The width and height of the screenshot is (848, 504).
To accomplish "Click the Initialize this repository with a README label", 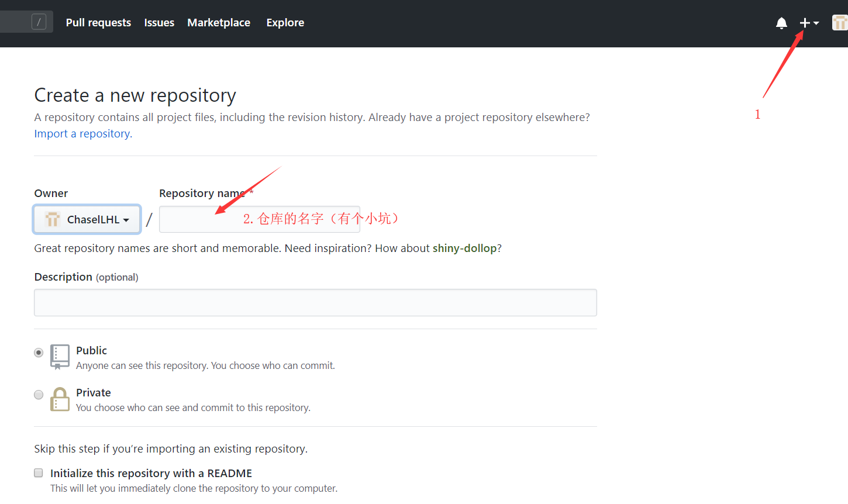I will pyautogui.click(x=151, y=473).
